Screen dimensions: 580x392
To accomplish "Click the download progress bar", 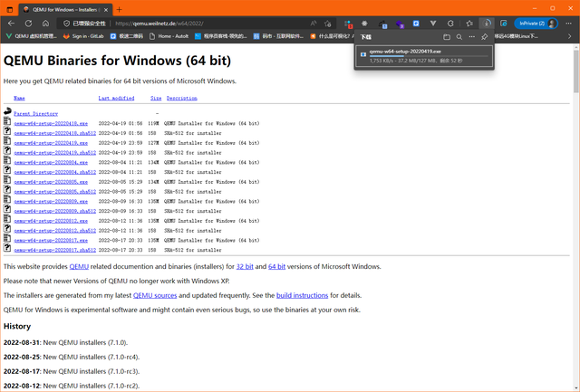I will 429,56.
